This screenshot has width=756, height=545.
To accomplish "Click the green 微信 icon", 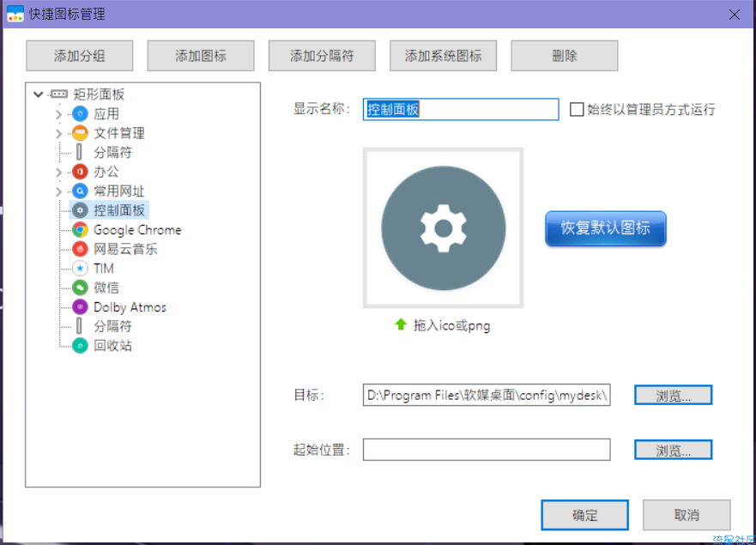I will coord(80,288).
